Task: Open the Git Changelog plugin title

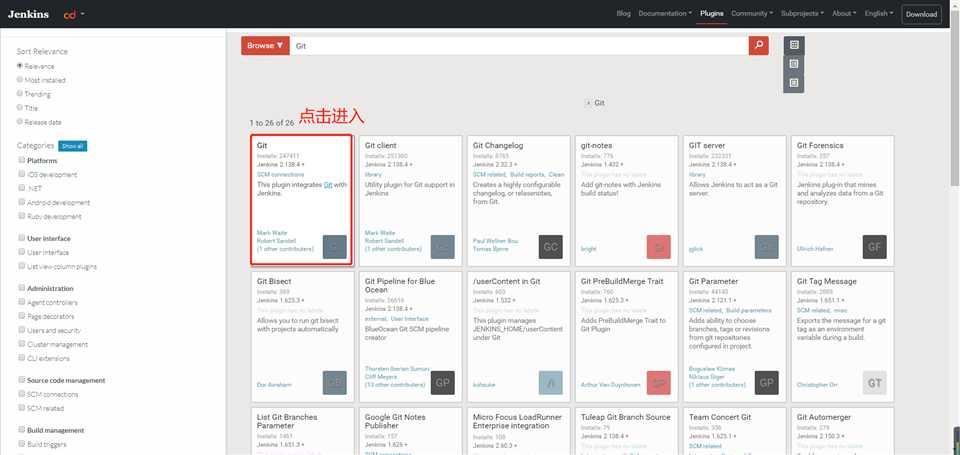Action: [498, 146]
